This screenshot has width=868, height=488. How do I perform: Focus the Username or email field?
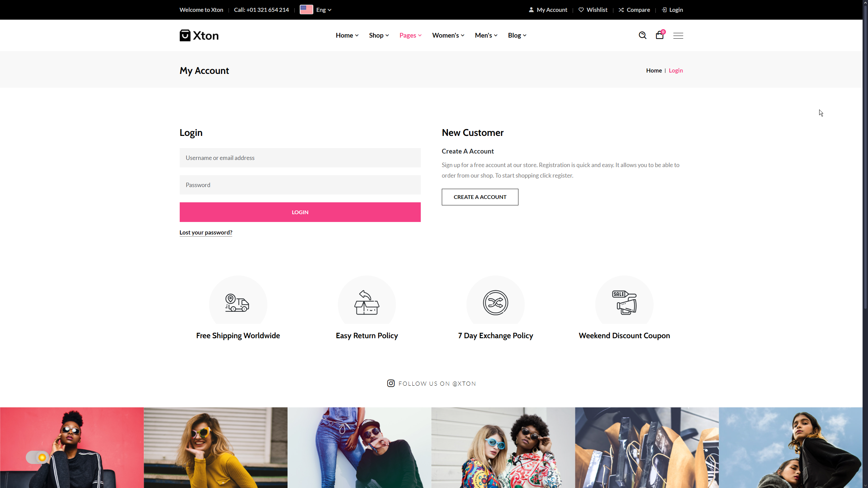pyautogui.click(x=300, y=158)
